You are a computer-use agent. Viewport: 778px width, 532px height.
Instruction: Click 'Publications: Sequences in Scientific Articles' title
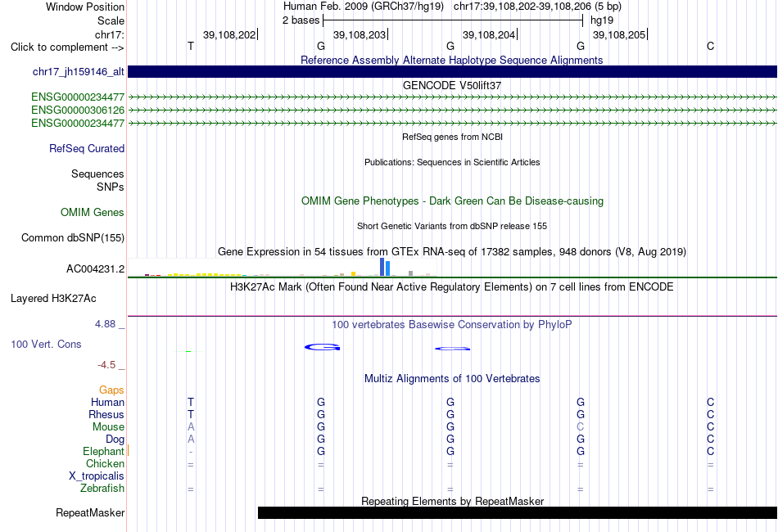click(452, 162)
